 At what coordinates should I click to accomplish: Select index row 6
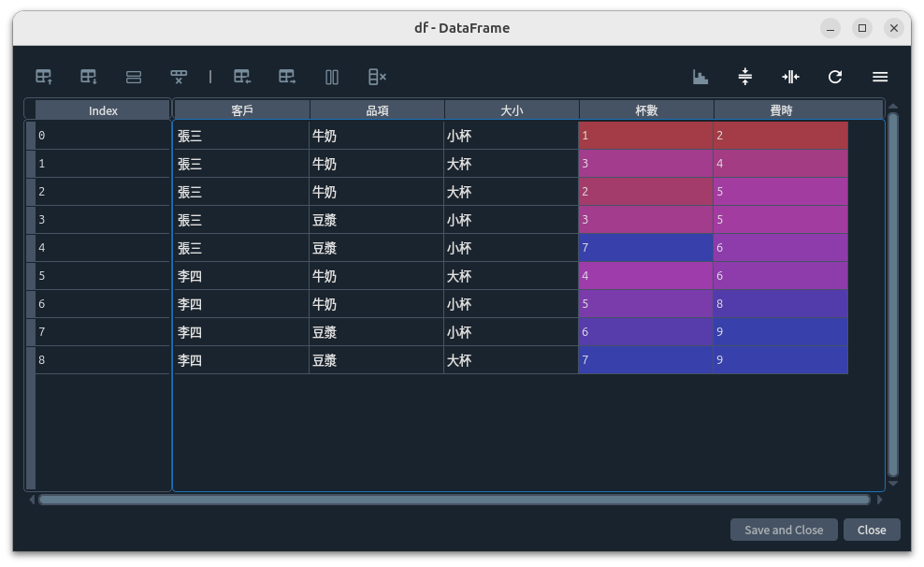103,304
